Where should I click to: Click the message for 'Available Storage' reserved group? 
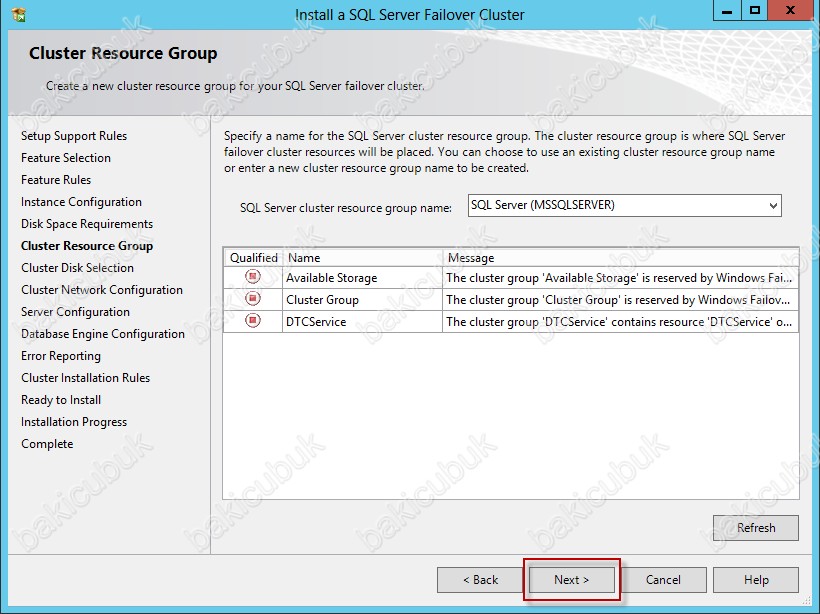point(620,278)
